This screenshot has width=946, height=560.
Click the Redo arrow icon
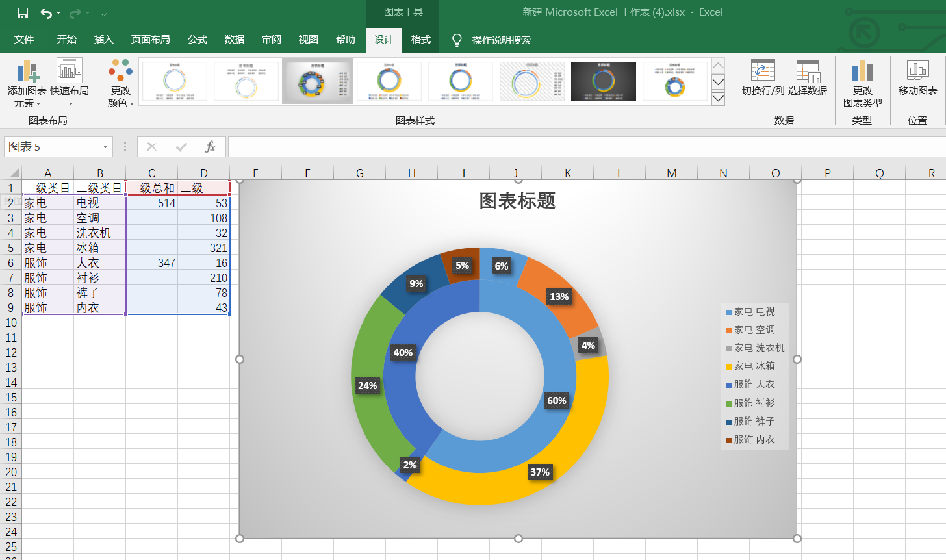(x=74, y=13)
